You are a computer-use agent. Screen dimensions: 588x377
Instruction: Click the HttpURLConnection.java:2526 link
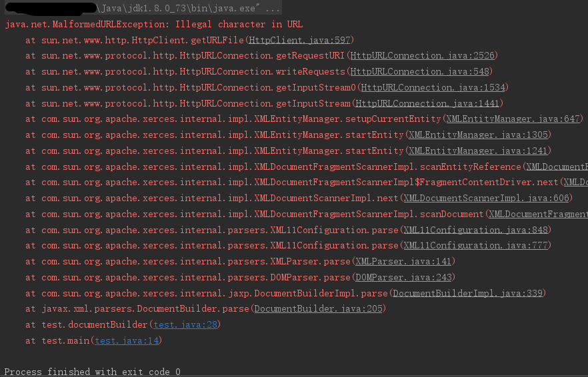pyautogui.click(x=422, y=56)
